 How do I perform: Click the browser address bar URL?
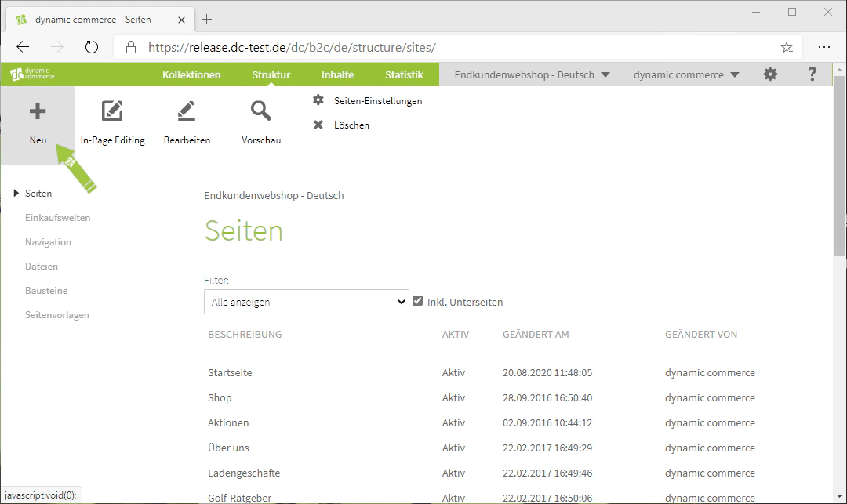(x=292, y=48)
